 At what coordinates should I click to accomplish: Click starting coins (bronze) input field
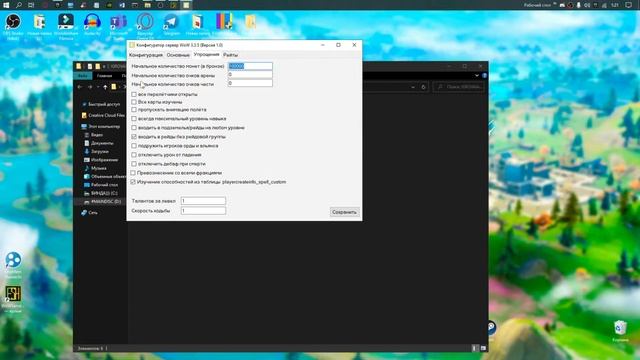pyautogui.click(x=250, y=66)
